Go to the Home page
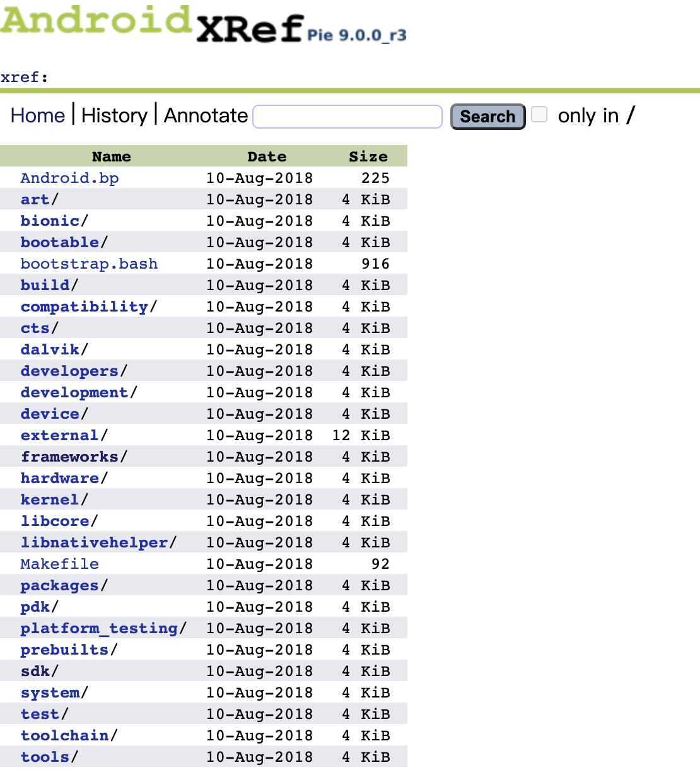This screenshot has height=782, width=700. (x=37, y=115)
